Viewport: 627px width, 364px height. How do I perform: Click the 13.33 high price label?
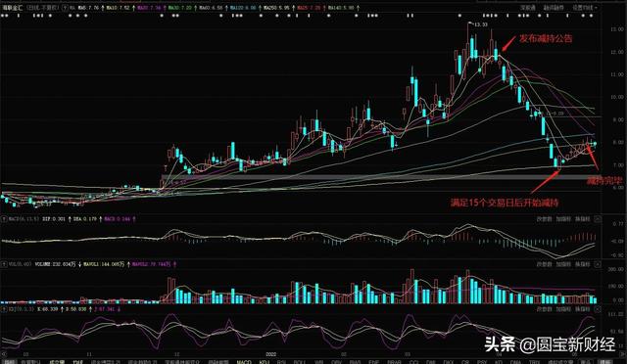pos(481,24)
